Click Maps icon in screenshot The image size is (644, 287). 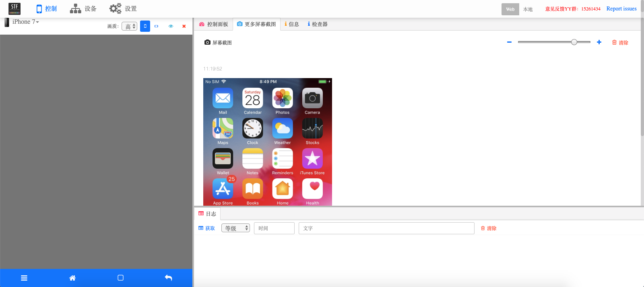click(x=223, y=128)
